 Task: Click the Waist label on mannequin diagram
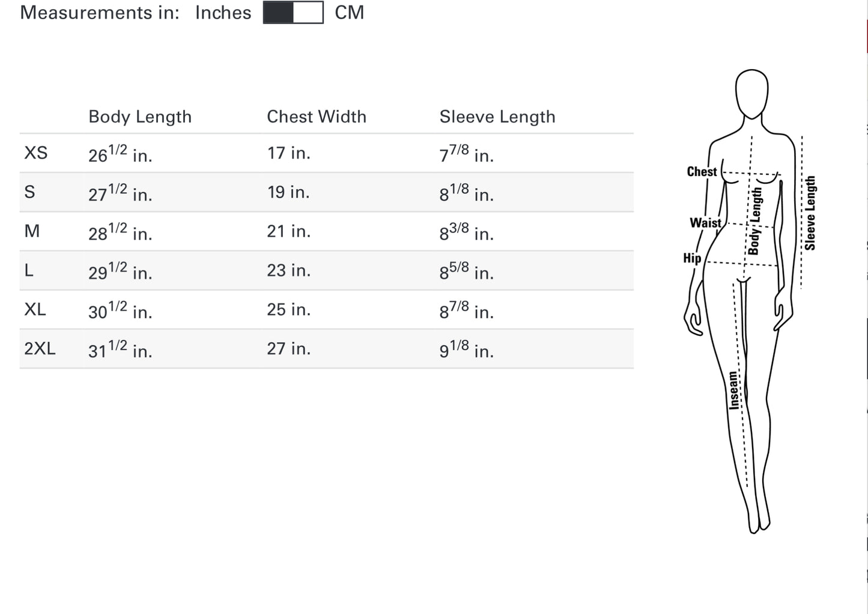point(705,223)
